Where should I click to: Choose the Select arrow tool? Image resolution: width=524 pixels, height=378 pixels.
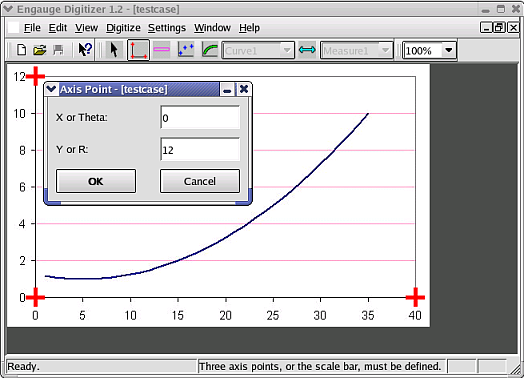(x=114, y=50)
